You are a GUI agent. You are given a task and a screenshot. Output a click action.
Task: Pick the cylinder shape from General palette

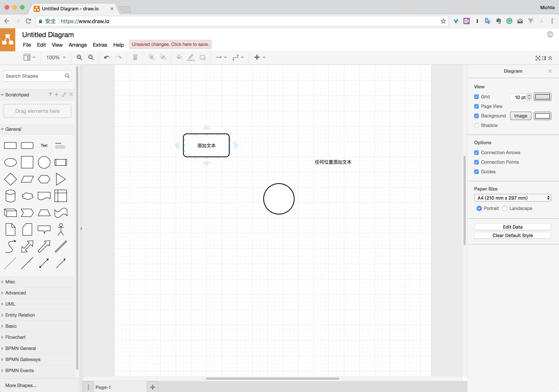tap(11, 196)
